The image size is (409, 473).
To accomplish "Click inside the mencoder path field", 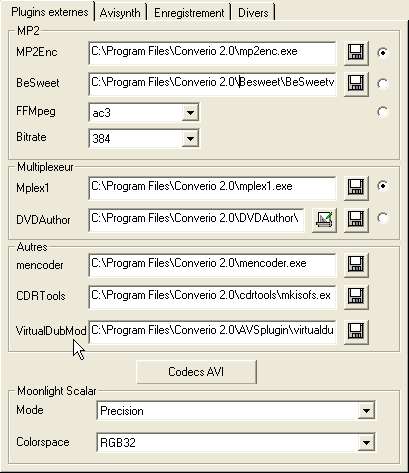I will (x=212, y=265).
